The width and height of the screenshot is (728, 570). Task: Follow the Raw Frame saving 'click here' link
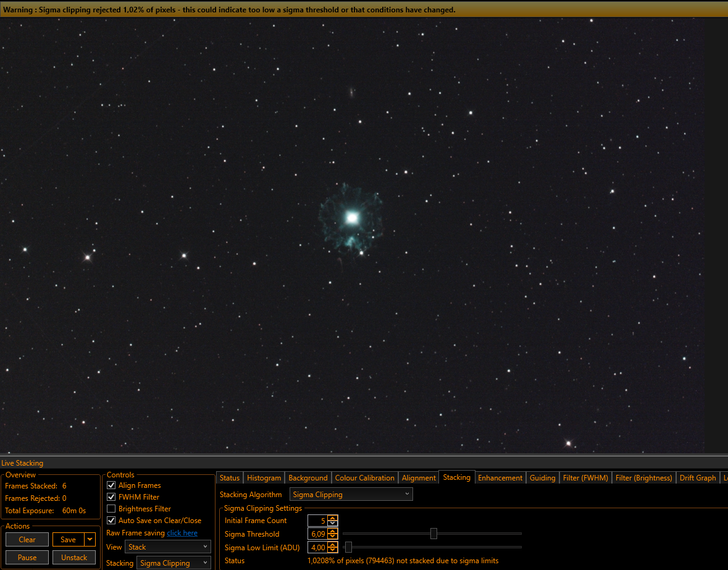click(x=182, y=533)
